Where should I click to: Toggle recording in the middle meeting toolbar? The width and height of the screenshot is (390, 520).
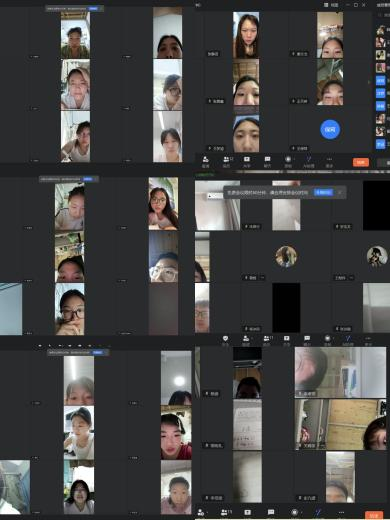click(327, 339)
